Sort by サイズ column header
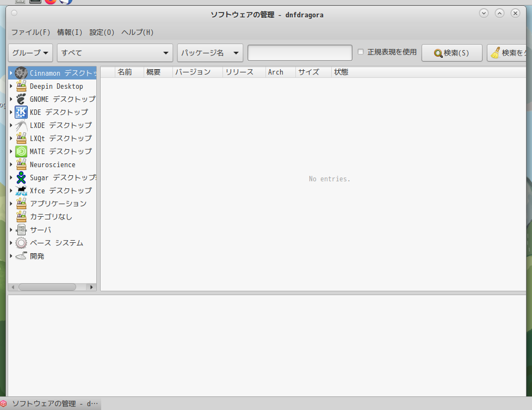This screenshot has width=532, height=410. click(x=313, y=72)
